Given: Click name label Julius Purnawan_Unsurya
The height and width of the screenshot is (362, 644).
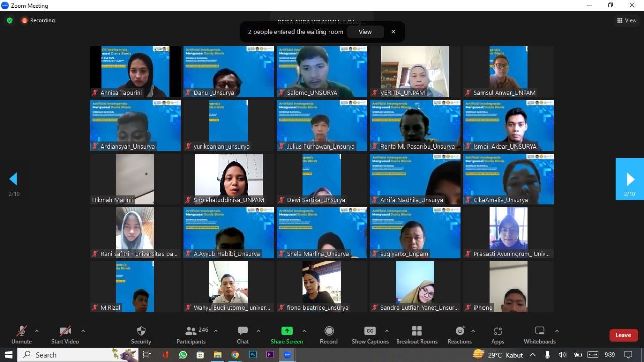Looking at the screenshot, I should [x=320, y=147].
